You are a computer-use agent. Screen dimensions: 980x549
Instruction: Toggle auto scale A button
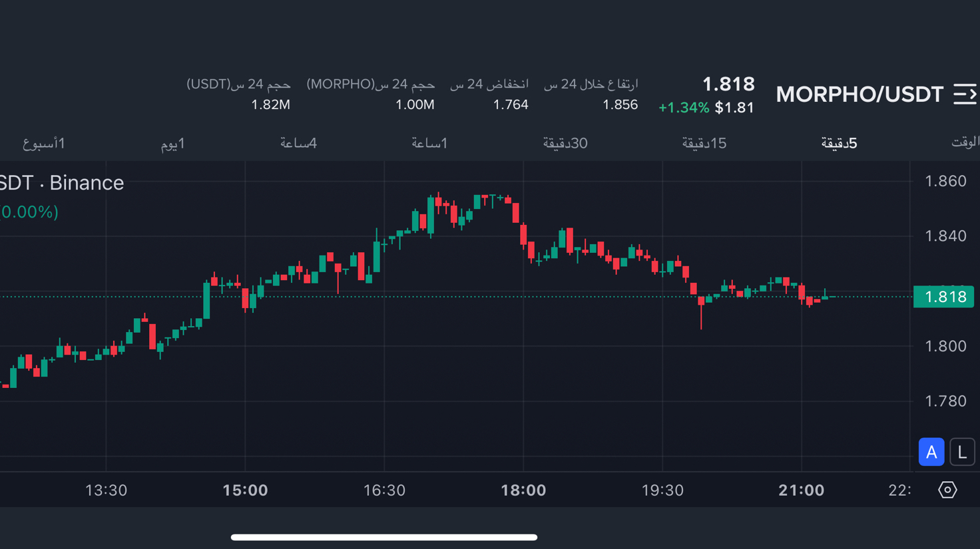coord(931,452)
